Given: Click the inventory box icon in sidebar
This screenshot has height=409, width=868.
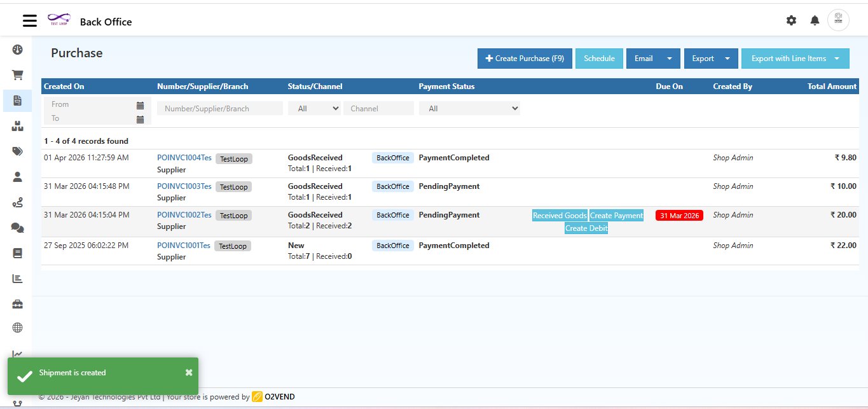Looking at the screenshot, I should [x=17, y=125].
